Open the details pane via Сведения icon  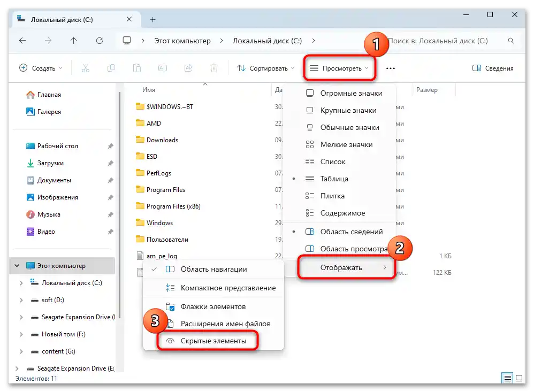[491, 68]
